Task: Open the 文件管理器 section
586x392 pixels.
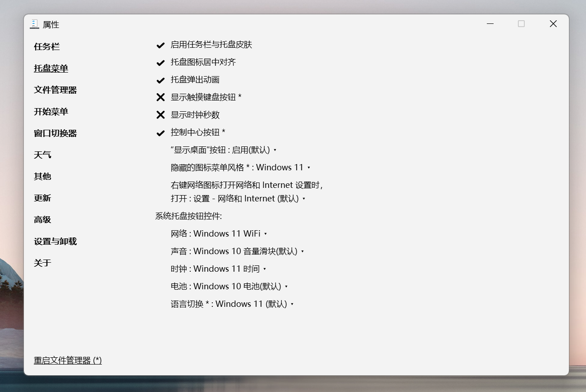Action: pos(55,90)
